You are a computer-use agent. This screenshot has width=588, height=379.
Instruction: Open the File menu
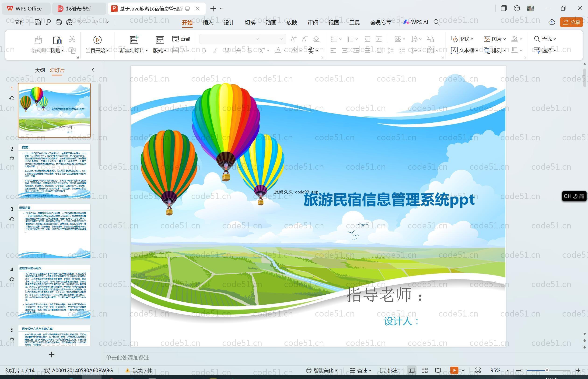click(x=16, y=22)
